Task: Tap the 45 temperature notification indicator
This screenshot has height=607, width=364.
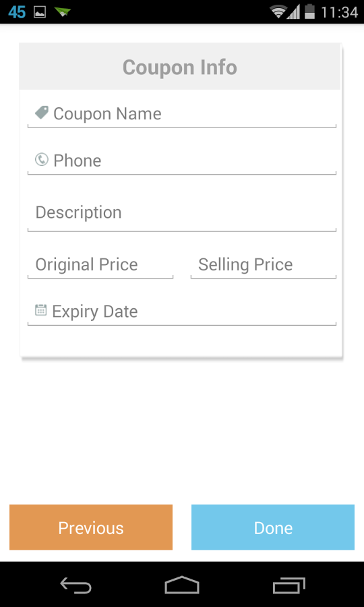Action: click(17, 12)
